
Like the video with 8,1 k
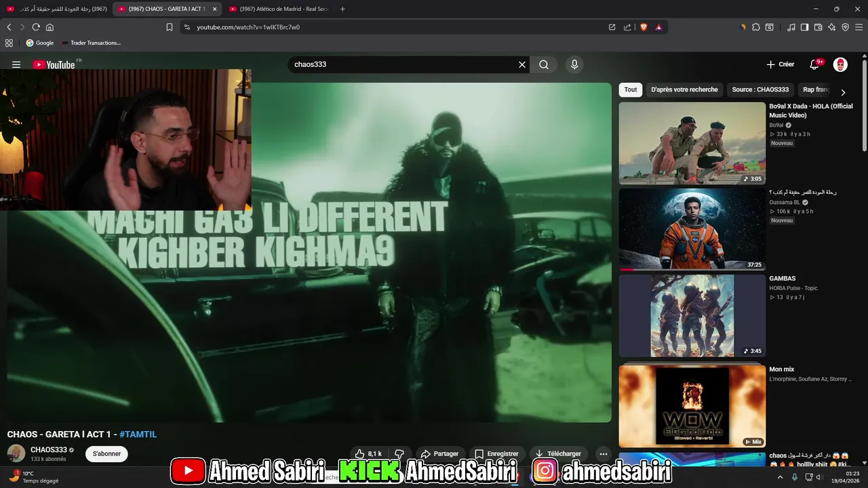pos(369,453)
